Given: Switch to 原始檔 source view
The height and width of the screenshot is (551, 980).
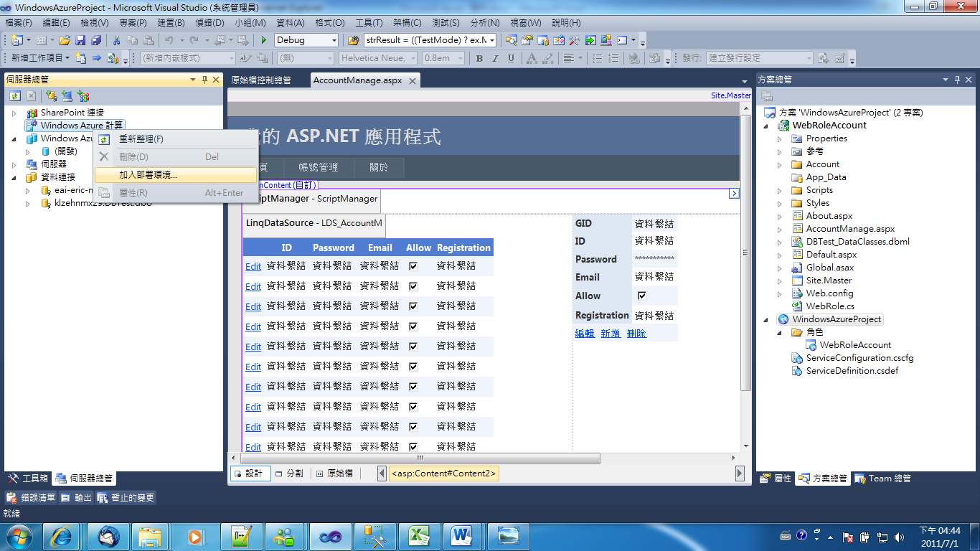Looking at the screenshot, I should [335, 474].
